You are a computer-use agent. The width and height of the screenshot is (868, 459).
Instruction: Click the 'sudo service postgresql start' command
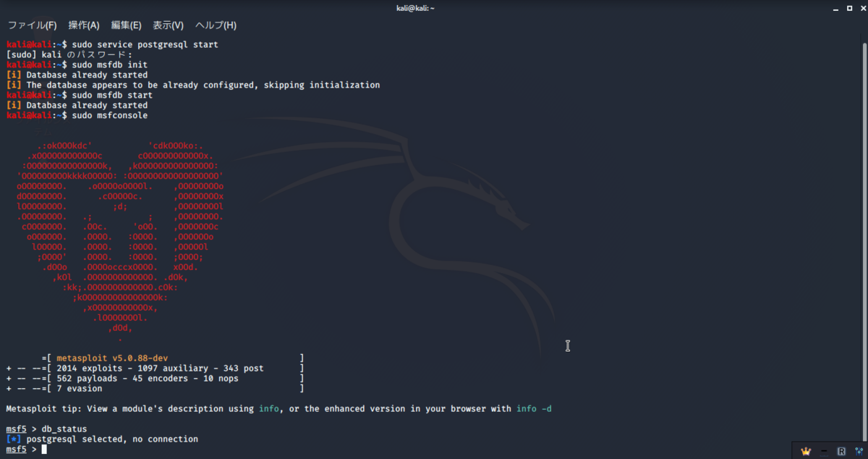coord(145,45)
